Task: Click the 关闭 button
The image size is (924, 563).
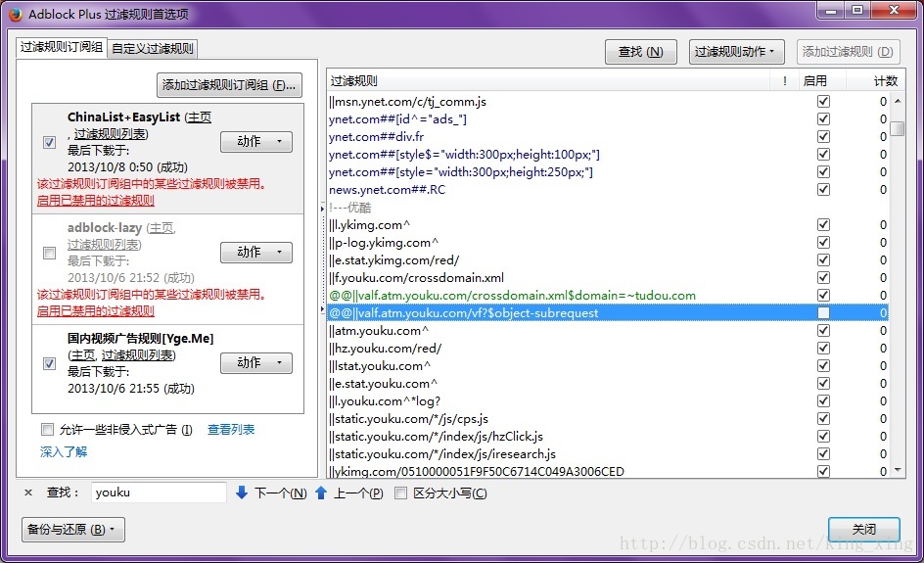Action: pos(864,530)
